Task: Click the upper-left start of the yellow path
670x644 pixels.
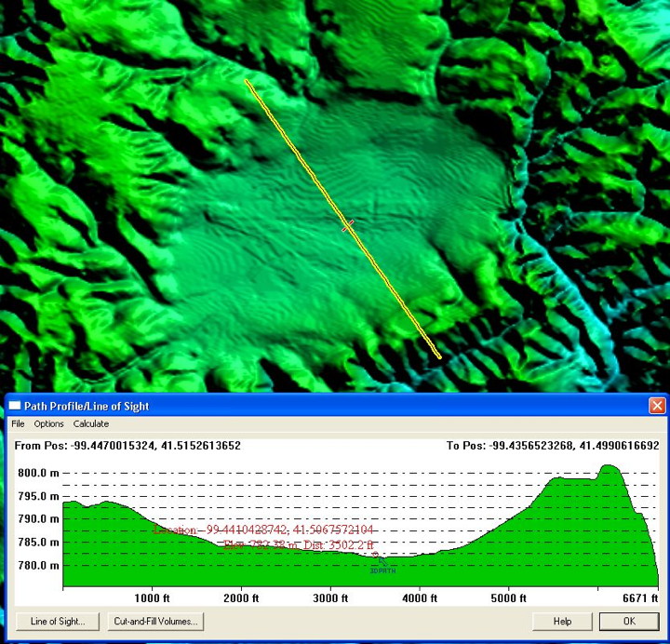Action: [x=247, y=82]
